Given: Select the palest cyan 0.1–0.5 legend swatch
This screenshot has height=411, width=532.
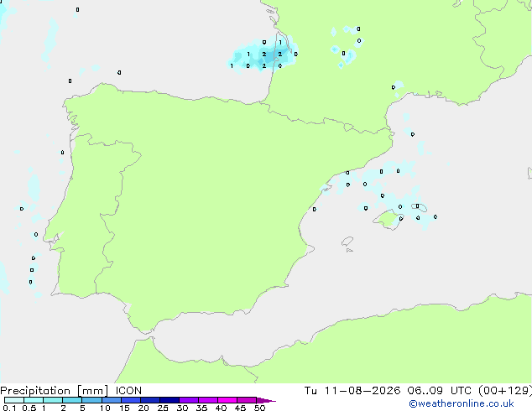Looking at the screenshot, I should pos(14,400).
